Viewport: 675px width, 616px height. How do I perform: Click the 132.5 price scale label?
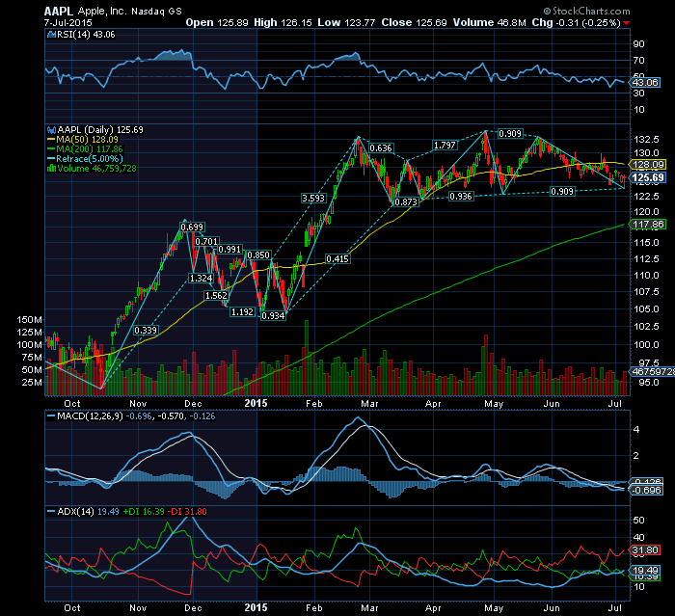646,139
